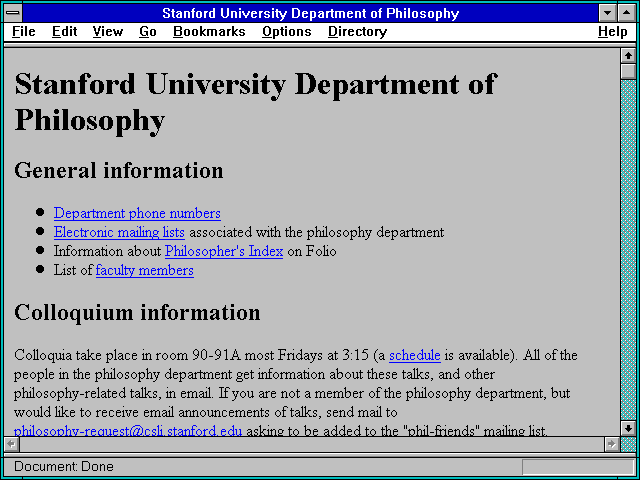Viewport: 640px width, 480px height.
Task: Open the Go menu
Action: pyautogui.click(x=148, y=31)
